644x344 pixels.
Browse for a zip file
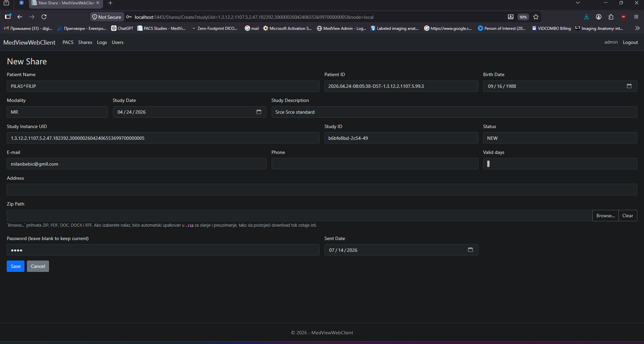click(605, 216)
